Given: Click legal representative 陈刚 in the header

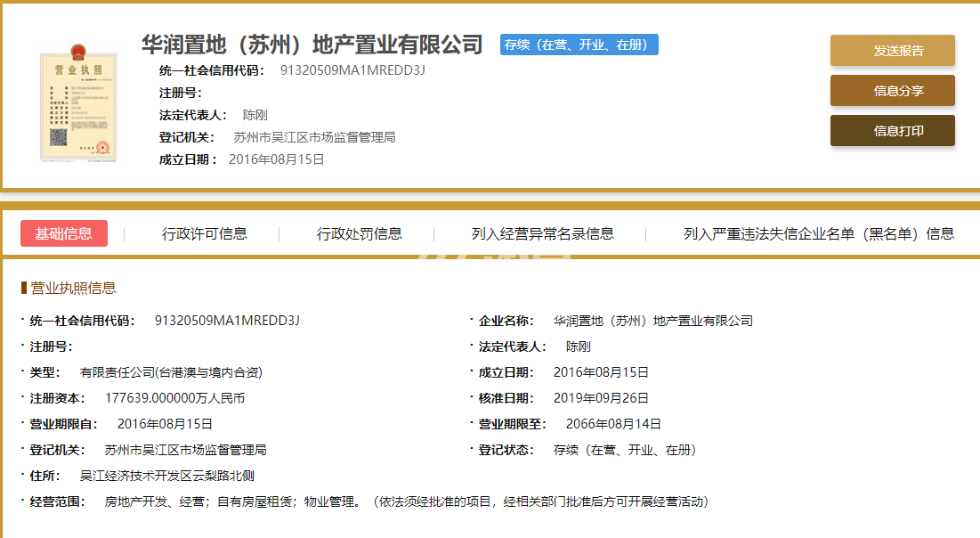Looking at the screenshot, I should tap(255, 115).
